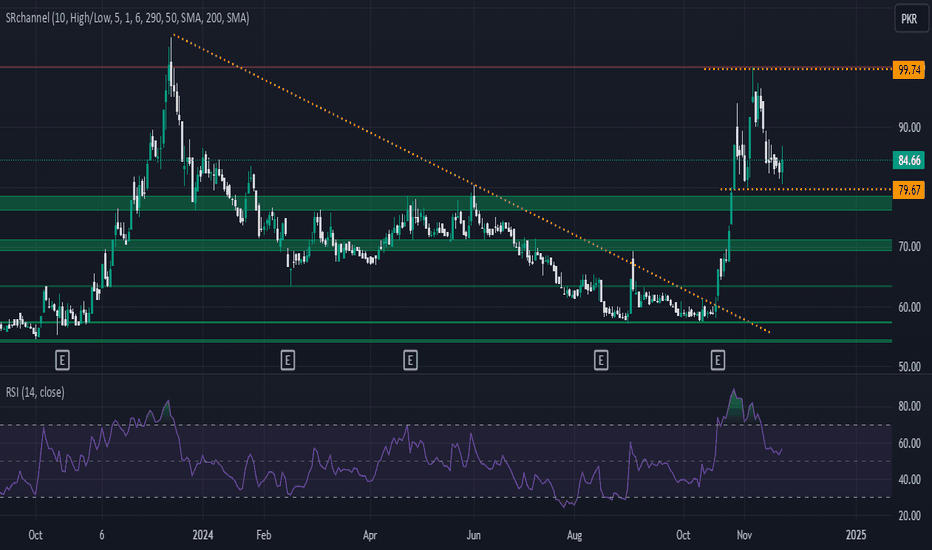Click the Aug label on time axis
The height and width of the screenshot is (550, 932).
click(x=574, y=535)
